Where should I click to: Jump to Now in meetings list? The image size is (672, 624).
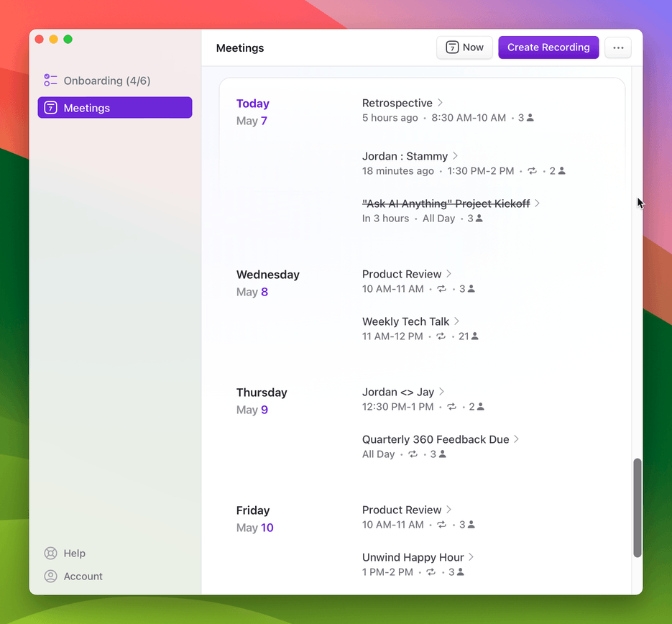pyautogui.click(x=464, y=47)
